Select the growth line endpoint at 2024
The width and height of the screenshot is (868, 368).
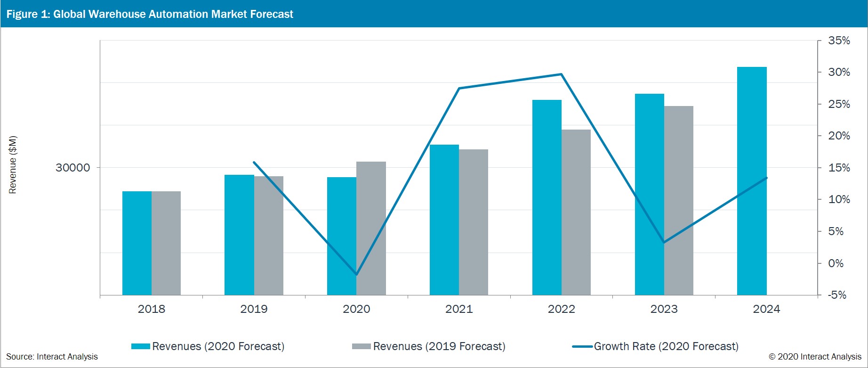pos(766,178)
